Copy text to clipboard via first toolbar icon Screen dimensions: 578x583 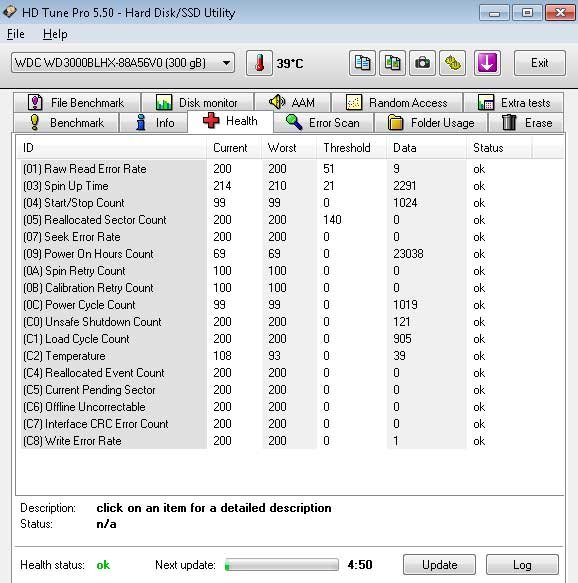[x=362, y=63]
